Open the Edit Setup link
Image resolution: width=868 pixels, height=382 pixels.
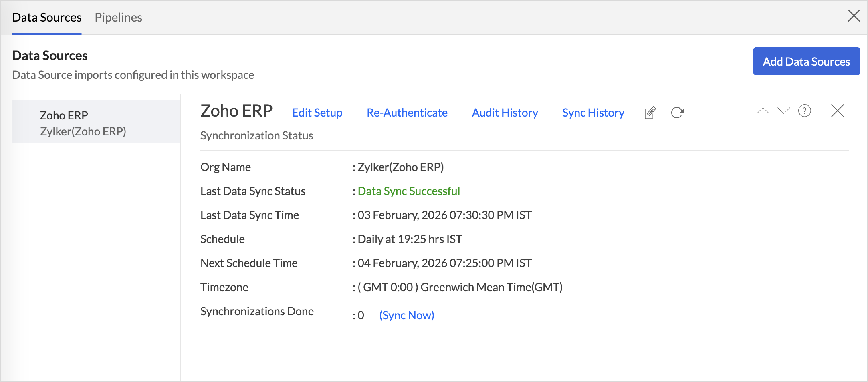pos(317,113)
